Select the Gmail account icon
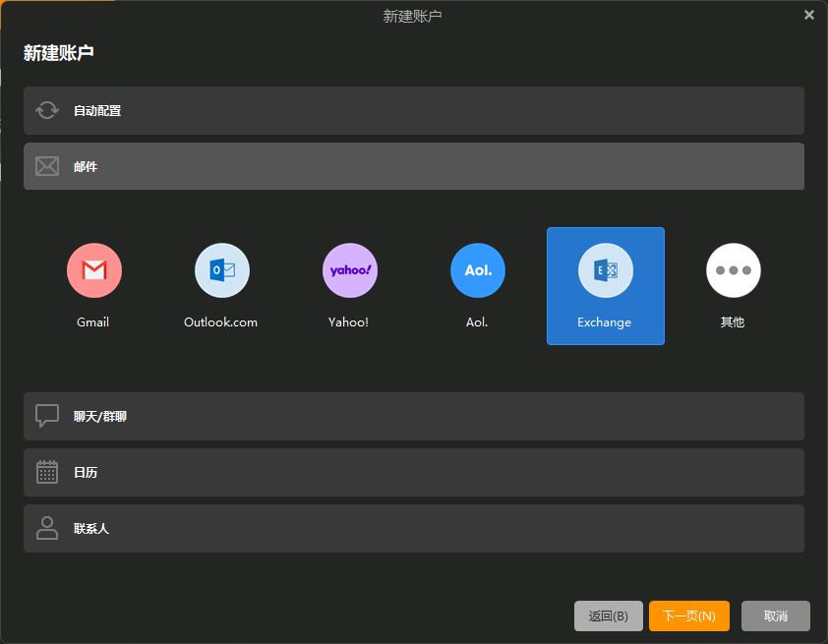This screenshot has width=828, height=644. (94, 270)
